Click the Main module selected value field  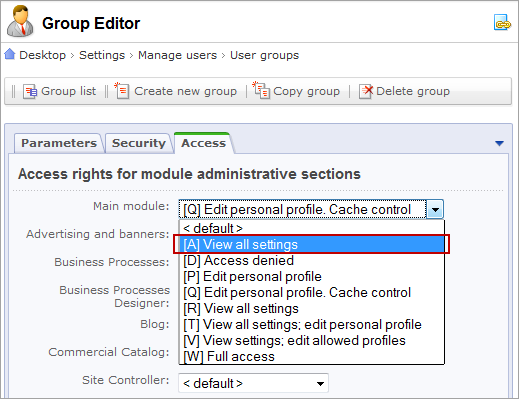[303, 209]
